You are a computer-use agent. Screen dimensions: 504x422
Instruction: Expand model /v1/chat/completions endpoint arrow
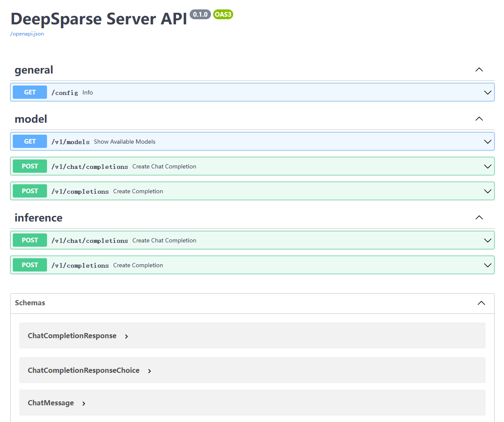(487, 167)
